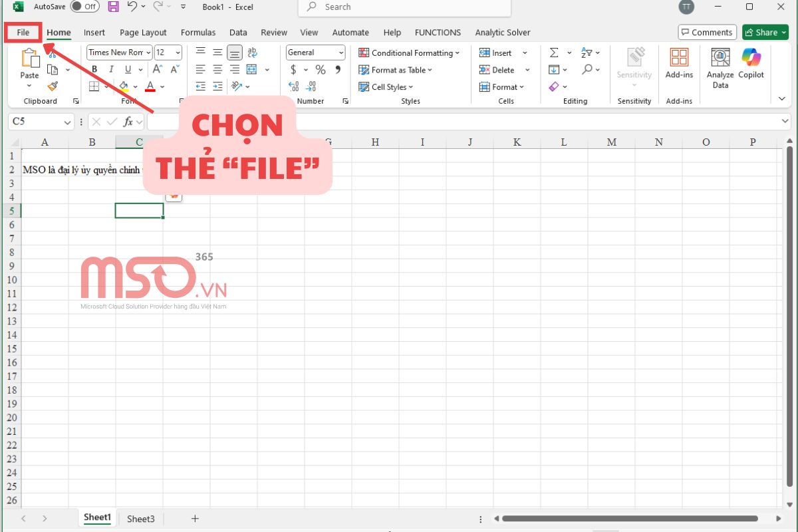Open the Paste options arrow
The height and width of the screenshot is (532, 798).
click(29, 86)
